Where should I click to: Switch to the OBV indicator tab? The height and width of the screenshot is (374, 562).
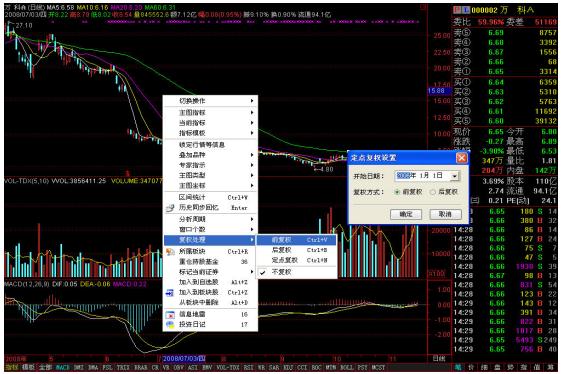(x=178, y=368)
